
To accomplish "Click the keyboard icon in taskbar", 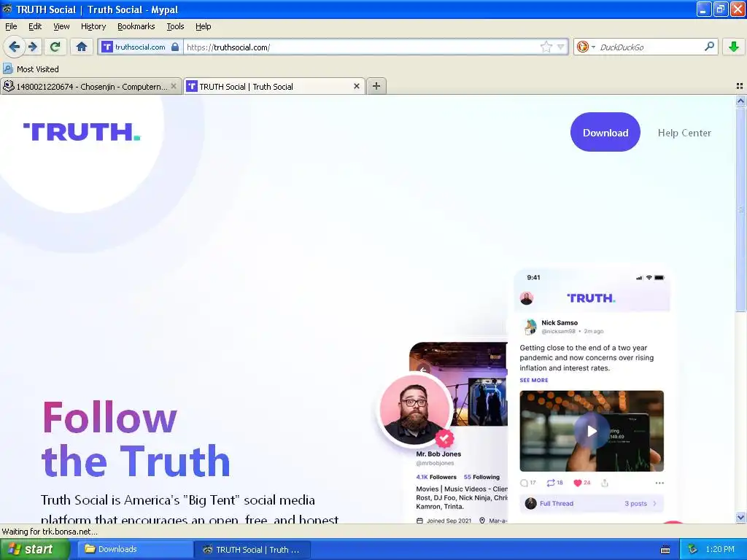I will click(x=665, y=550).
